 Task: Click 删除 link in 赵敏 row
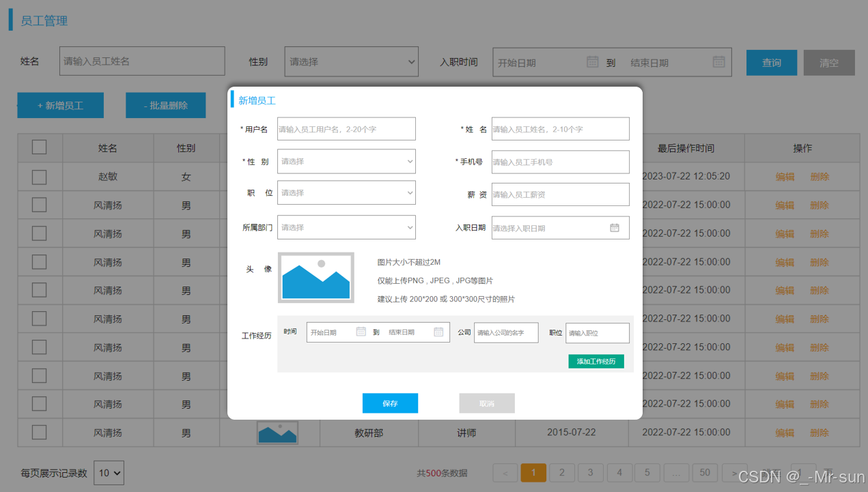tap(820, 177)
